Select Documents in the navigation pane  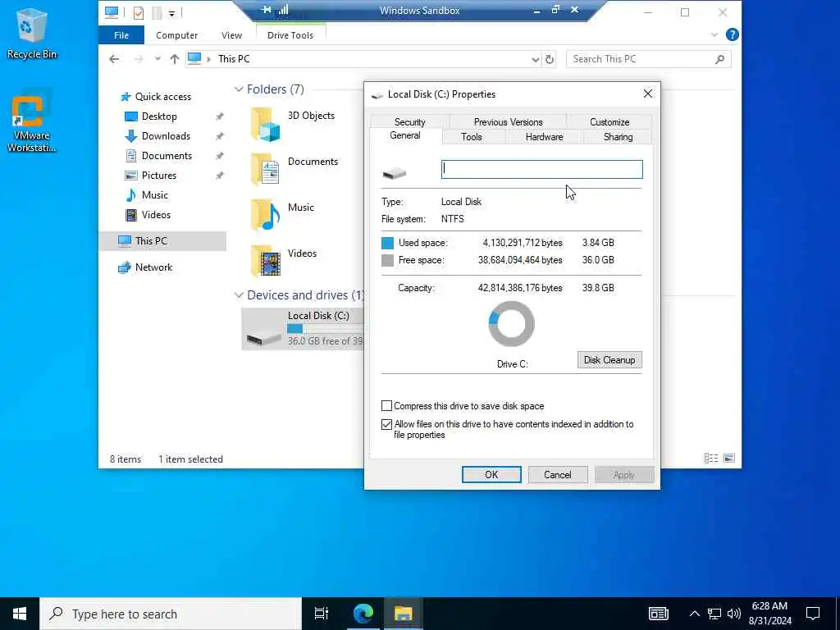[x=166, y=156]
